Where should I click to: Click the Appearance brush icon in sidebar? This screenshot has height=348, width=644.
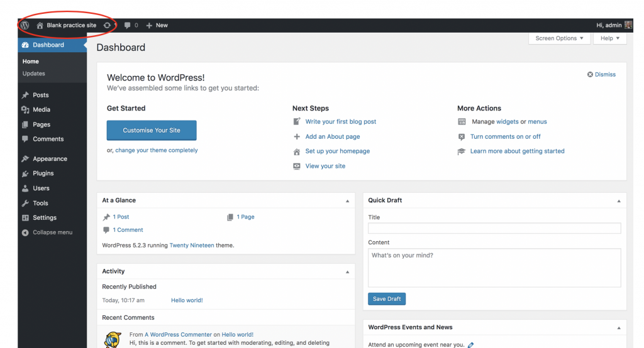[25, 159]
